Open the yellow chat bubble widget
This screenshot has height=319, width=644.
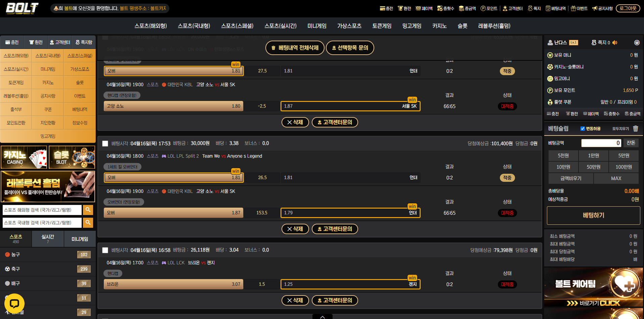[x=14, y=304]
